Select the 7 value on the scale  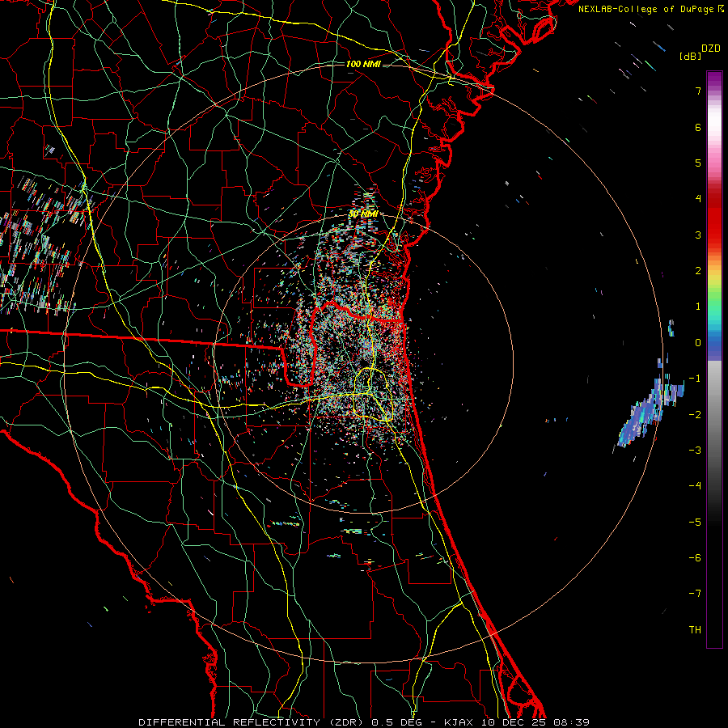(698, 91)
